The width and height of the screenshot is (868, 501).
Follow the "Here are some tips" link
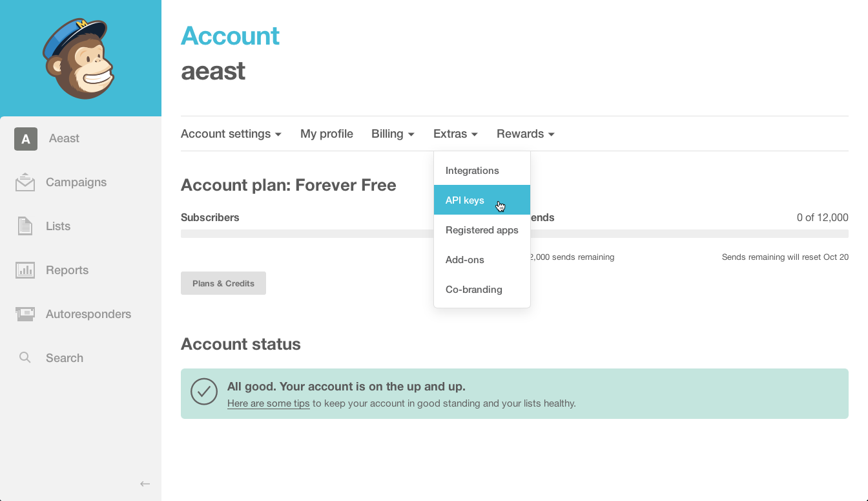pyautogui.click(x=268, y=403)
